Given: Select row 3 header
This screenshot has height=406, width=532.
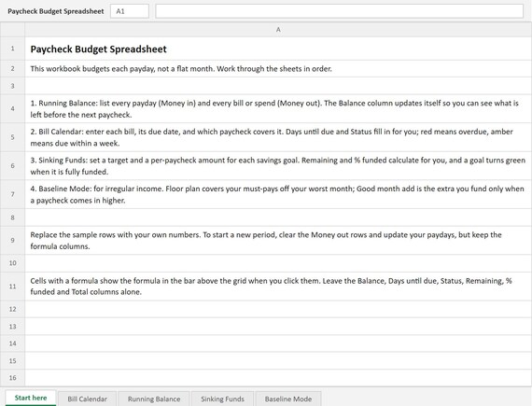Looking at the screenshot, I should tap(12, 86).
